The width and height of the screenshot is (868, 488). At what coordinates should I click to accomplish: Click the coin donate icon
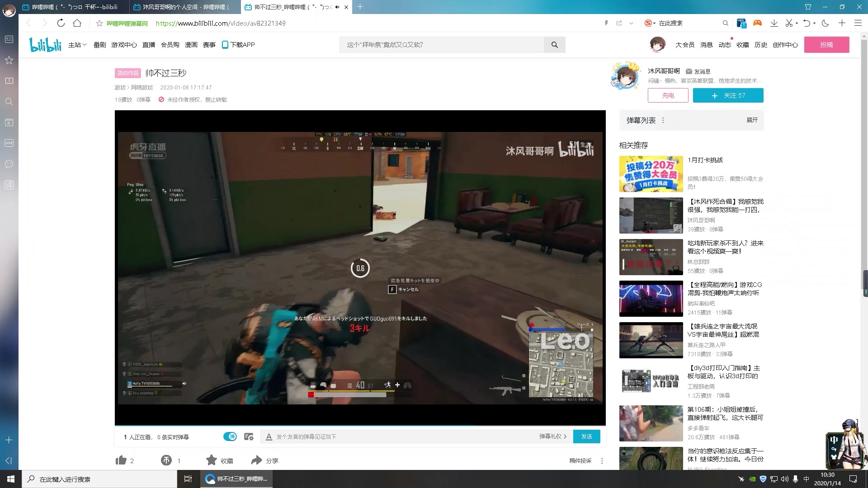point(166,460)
